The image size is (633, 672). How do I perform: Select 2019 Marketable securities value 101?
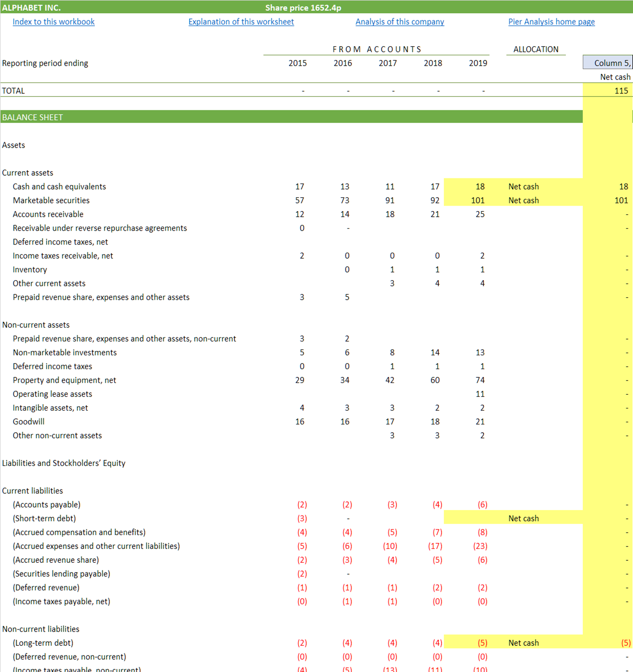[x=478, y=200]
